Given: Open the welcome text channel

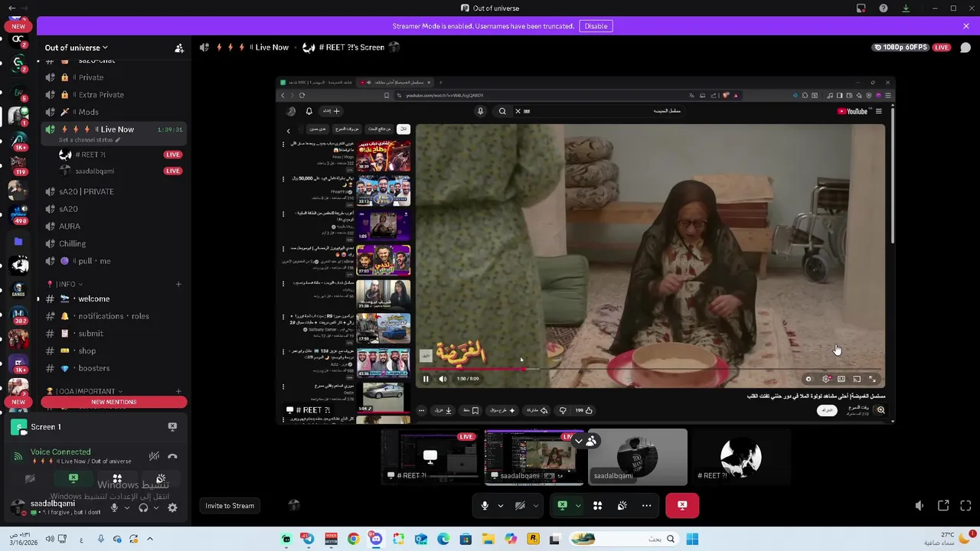Looking at the screenshot, I should pyautogui.click(x=115, y=298).
